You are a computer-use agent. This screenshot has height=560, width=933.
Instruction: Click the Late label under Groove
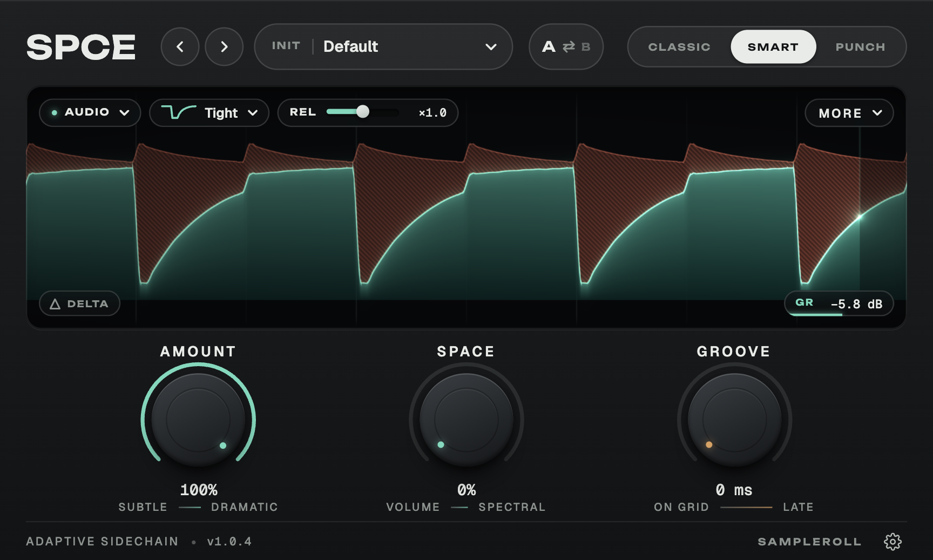(x=798, y=507)
